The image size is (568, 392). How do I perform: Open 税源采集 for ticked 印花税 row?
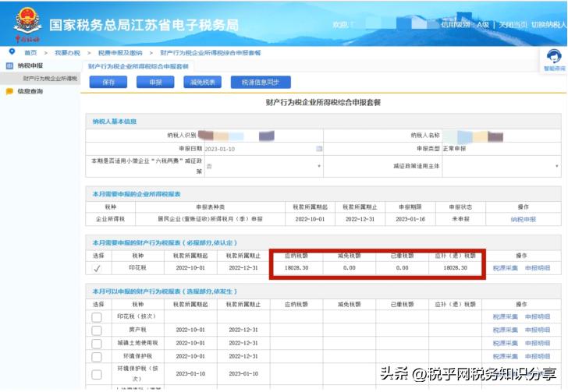[506, 268]
